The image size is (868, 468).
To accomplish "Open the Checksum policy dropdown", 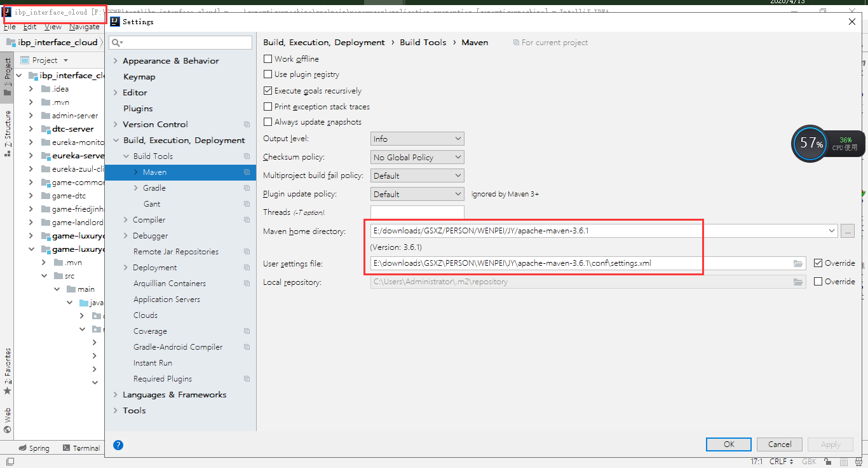I will 417,156.
